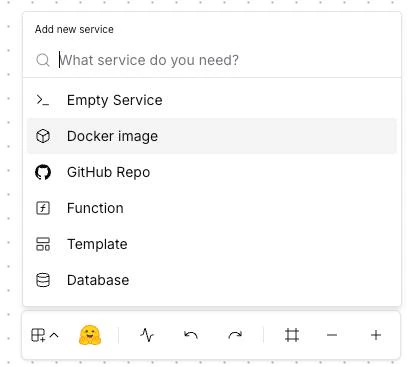The image size is (414, 367).
Task: Click the GitHub octocat icon
Action: (43, 172)
